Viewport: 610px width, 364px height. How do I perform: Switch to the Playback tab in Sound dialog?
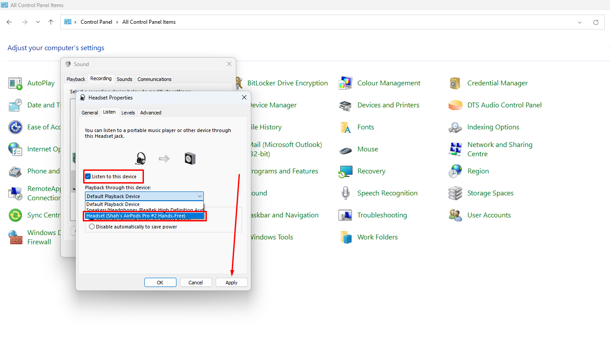tap(76, 79)
